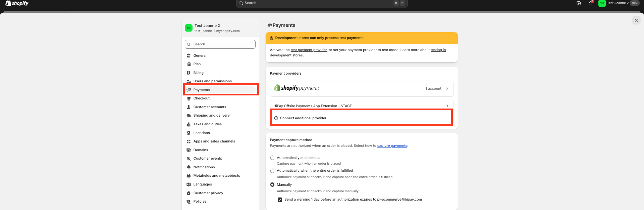Click the Notifications bell icon in sidebar
This screenshot has width=644, height=210.
189,167
